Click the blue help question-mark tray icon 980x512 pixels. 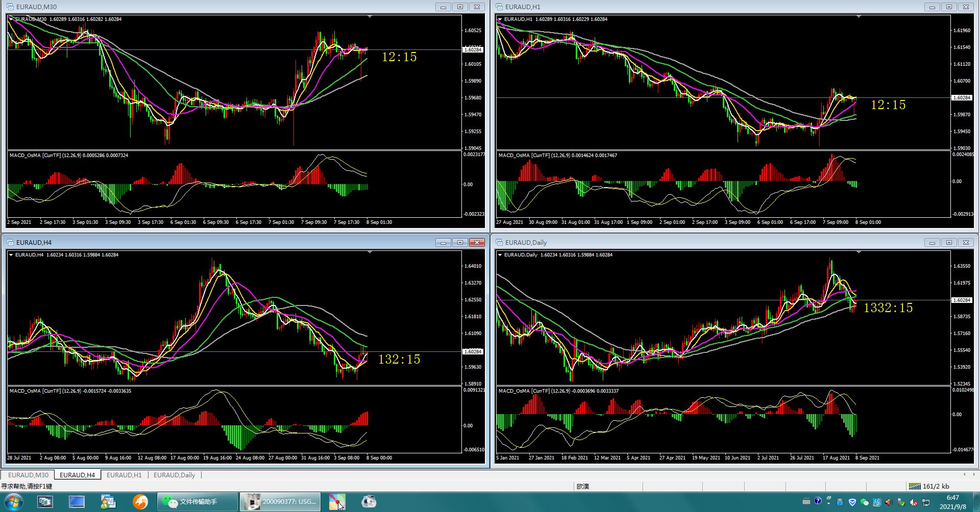tap(818, 502)
